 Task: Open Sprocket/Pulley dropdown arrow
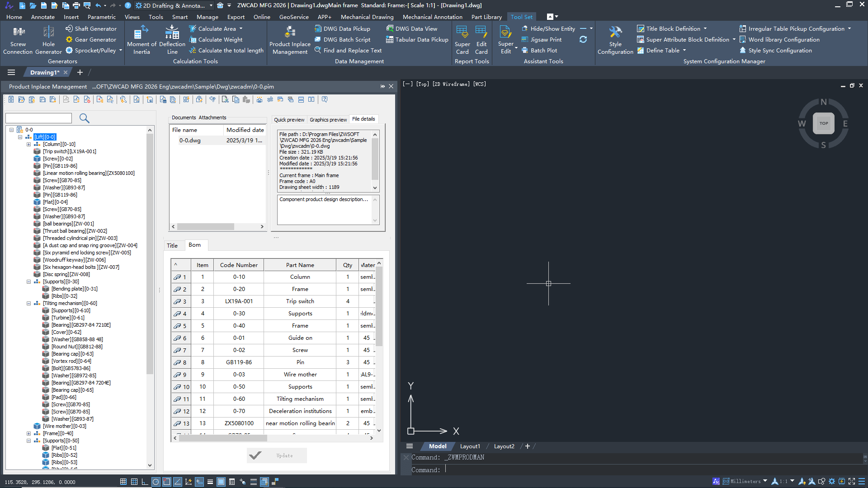pyautogui.click(x=121, y=50)
